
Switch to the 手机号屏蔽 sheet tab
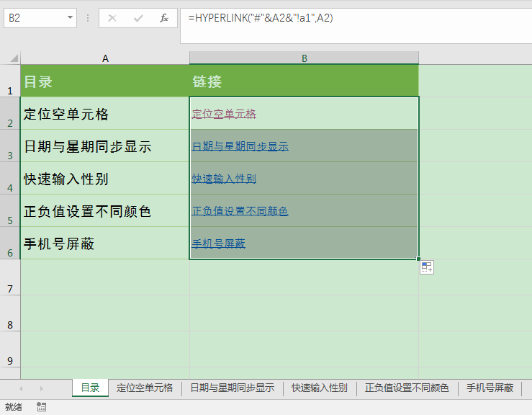pos(490,388)
